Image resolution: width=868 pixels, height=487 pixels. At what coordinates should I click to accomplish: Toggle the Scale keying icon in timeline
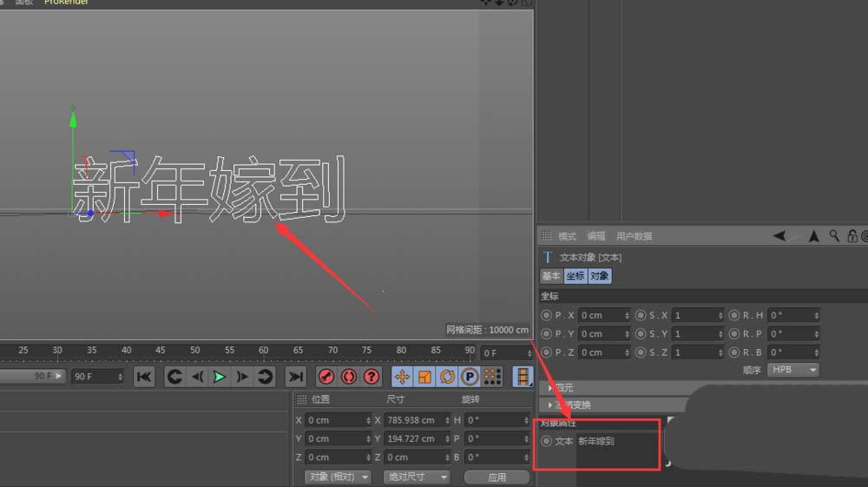click(x=424, y=377)
